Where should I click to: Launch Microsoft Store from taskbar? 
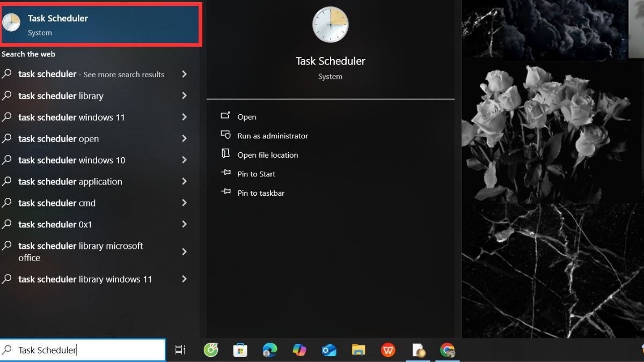click(x=240, y=350)
